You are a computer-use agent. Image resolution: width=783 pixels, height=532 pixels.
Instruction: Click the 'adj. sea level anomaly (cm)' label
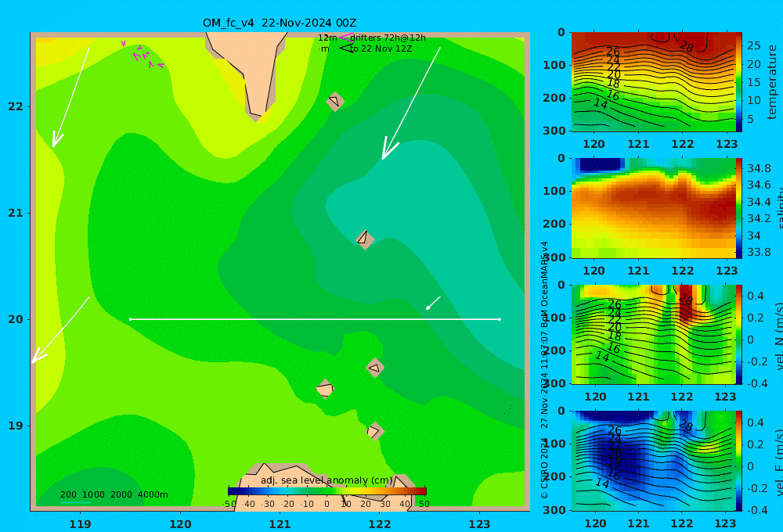pos(327,480)
